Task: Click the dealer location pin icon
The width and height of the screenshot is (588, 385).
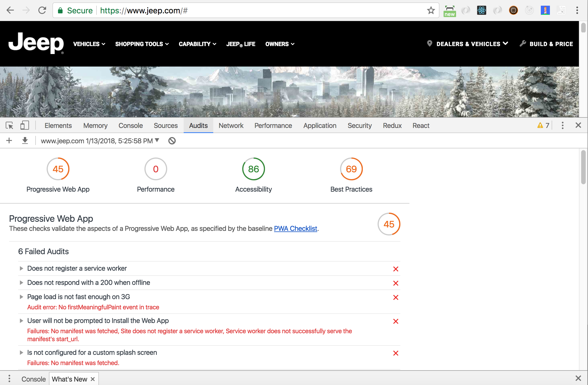Action: [429, 44]
